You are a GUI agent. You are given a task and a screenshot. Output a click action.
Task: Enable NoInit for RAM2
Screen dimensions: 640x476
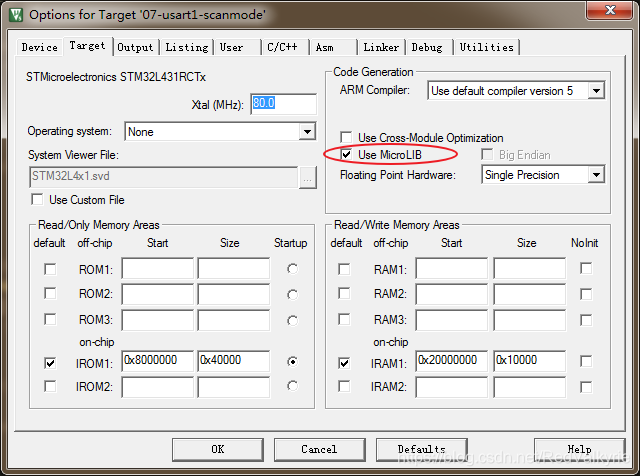586,294
